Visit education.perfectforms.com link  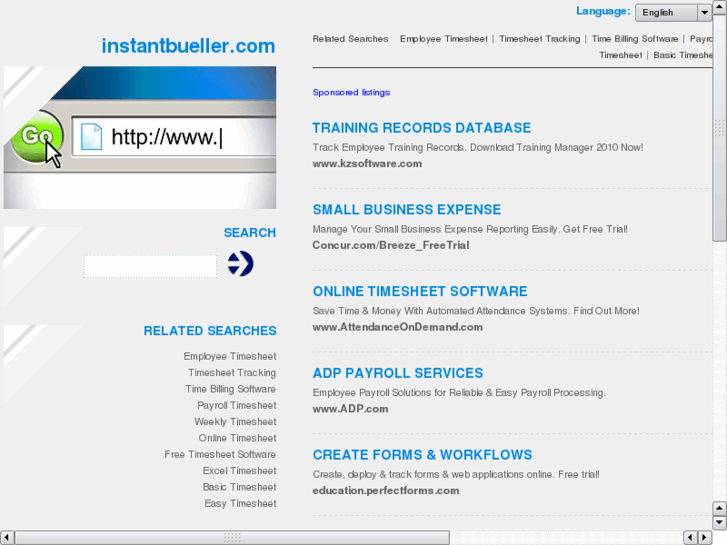click(386, 490)
